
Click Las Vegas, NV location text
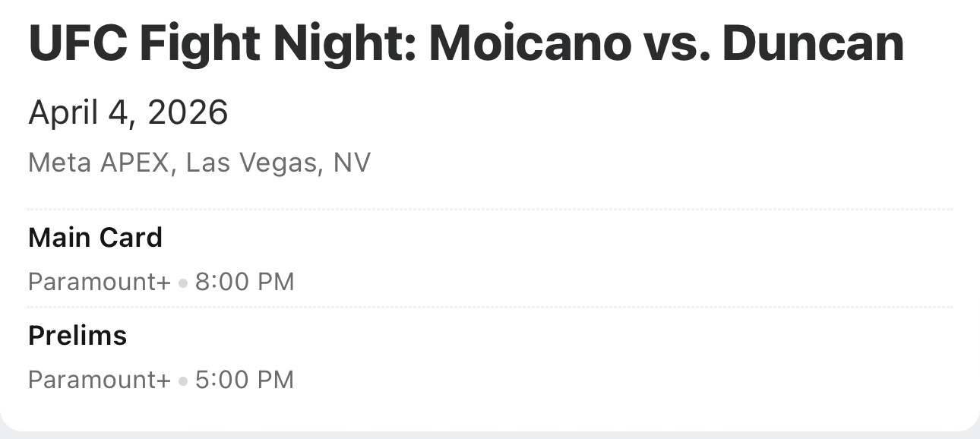click(278, 163)
